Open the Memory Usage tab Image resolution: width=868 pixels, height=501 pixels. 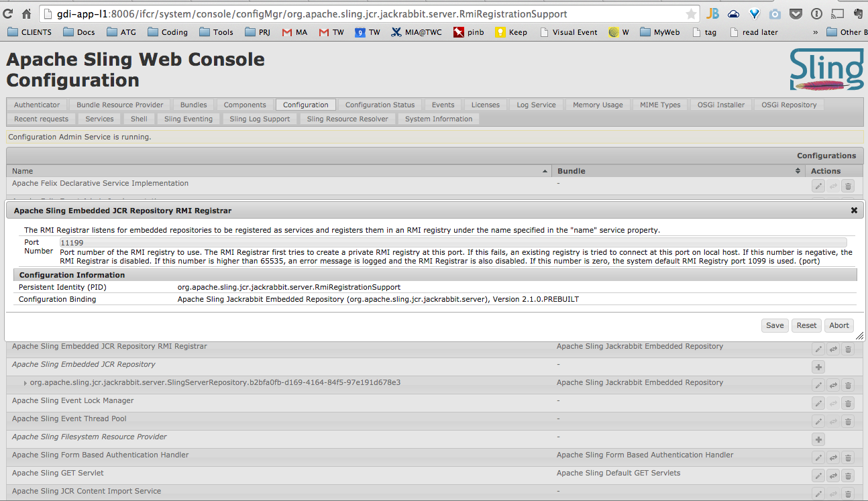pyautogui.click(x=598, y=105)
